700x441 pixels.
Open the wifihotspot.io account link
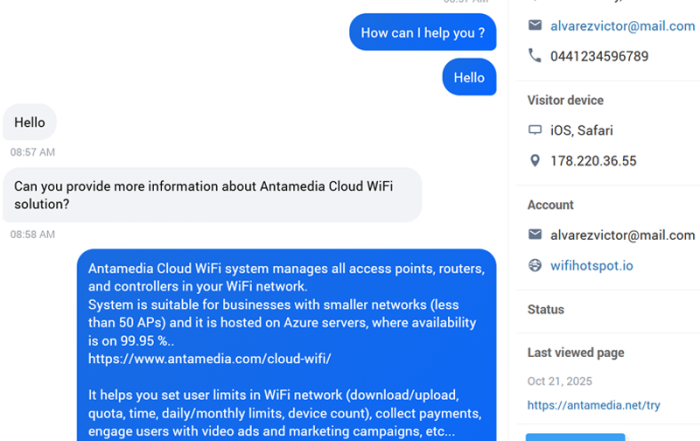click(x=591, y=266)
